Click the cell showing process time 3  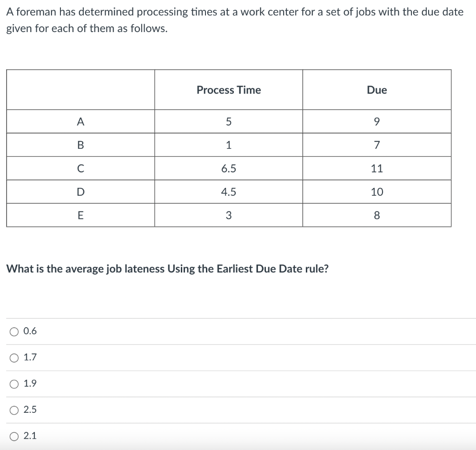228,214
